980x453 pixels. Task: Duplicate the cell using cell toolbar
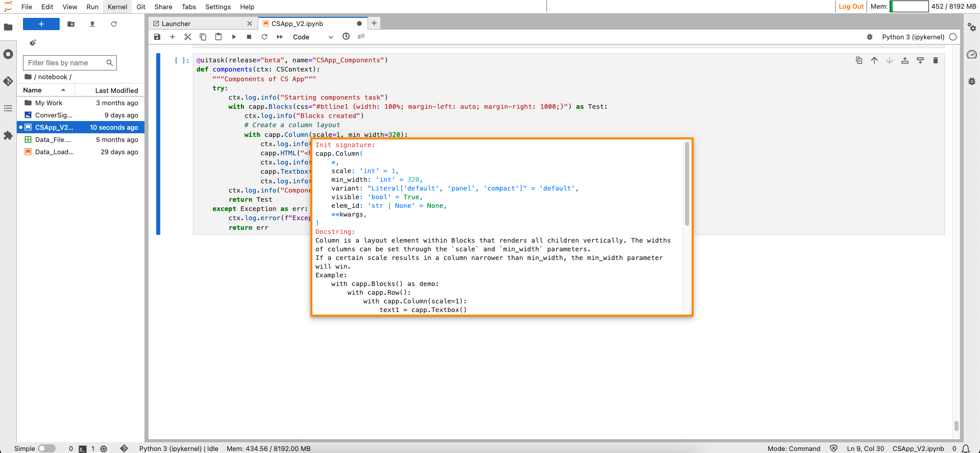pos(859,60)
